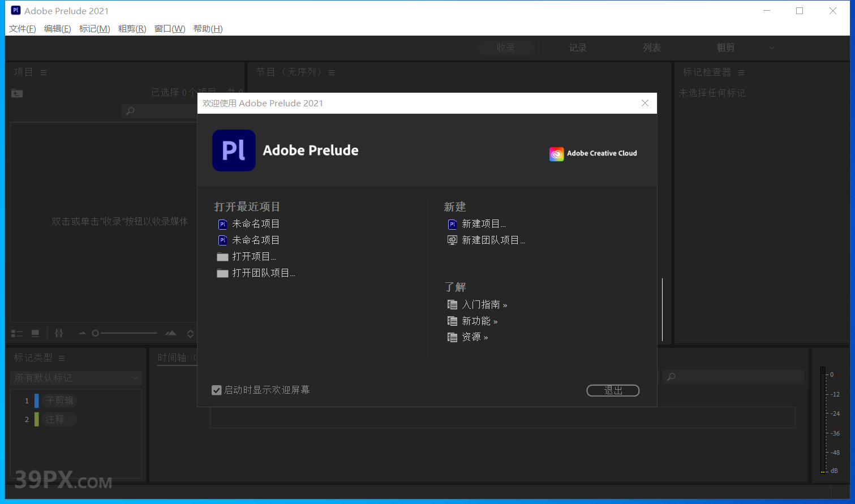Screen dimensions: 855x504
Task: Switch to the 粗剪 workspace tab
Action: (725, 48)
